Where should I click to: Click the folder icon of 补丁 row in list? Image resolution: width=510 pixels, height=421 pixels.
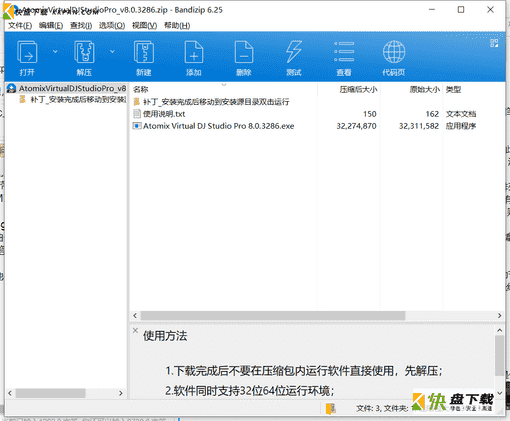click(x=137, y=102)
